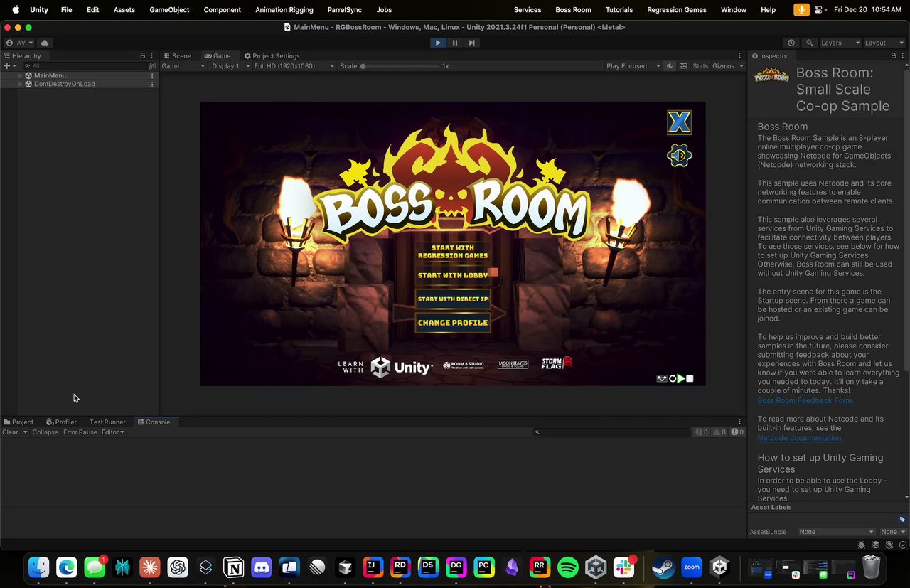Open the DontDestroyOnLoad scene options kebab menu
Screen dimensions: 910x588
(152, 84)
